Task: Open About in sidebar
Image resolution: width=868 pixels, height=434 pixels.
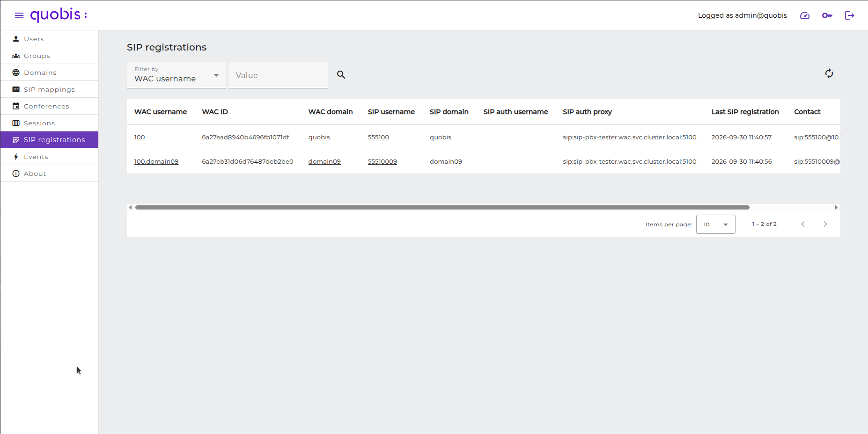Action: (x=49, y=174)
